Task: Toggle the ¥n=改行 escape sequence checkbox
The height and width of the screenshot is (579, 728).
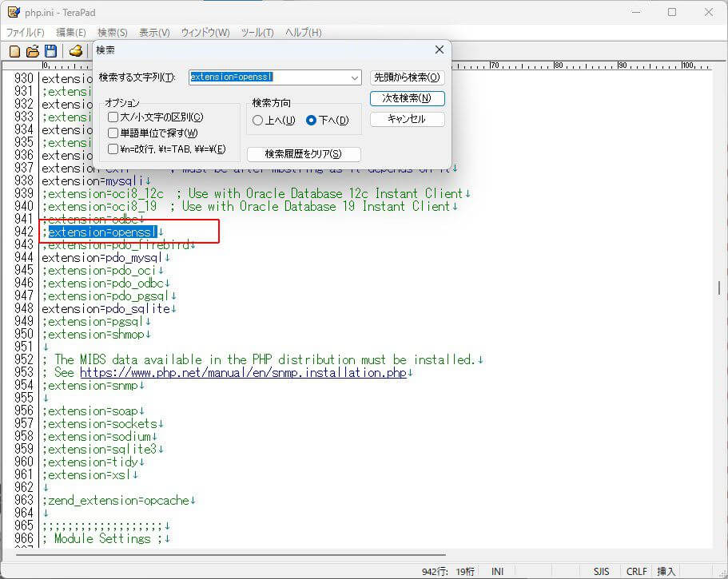Action: 113,149
